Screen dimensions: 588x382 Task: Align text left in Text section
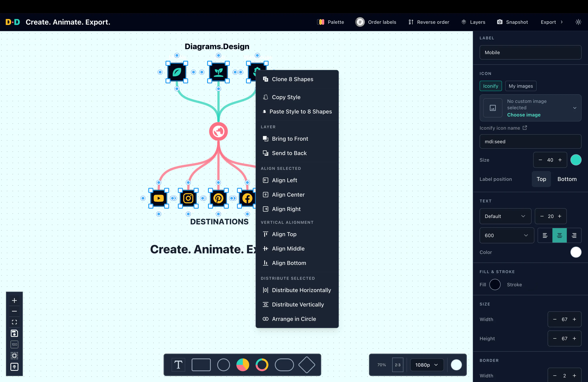545,235
